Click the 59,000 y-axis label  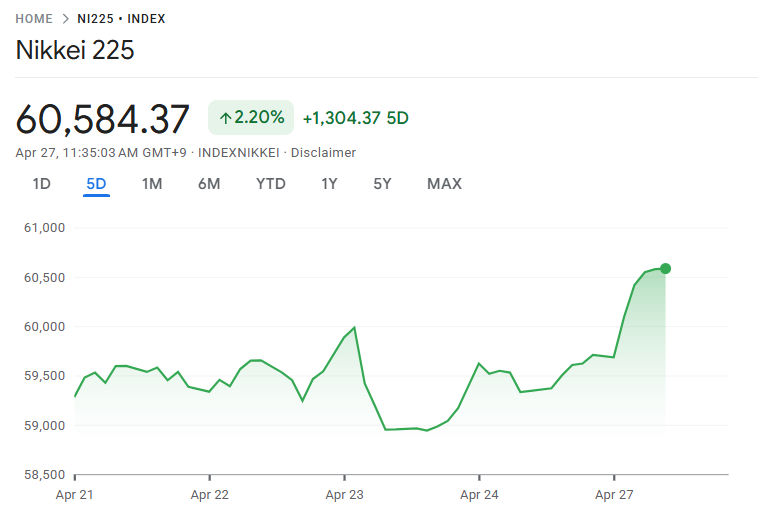[x=44, y=425]
